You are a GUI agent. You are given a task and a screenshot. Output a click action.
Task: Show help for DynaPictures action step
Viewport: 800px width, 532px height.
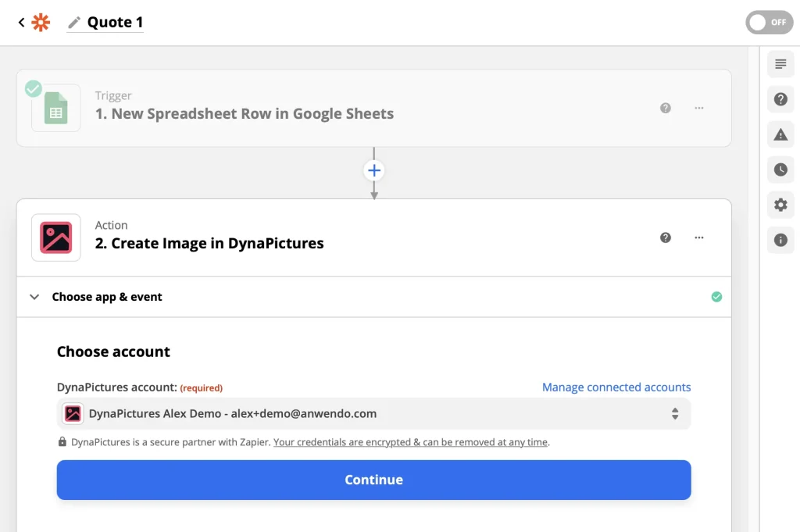pos(666,237)
